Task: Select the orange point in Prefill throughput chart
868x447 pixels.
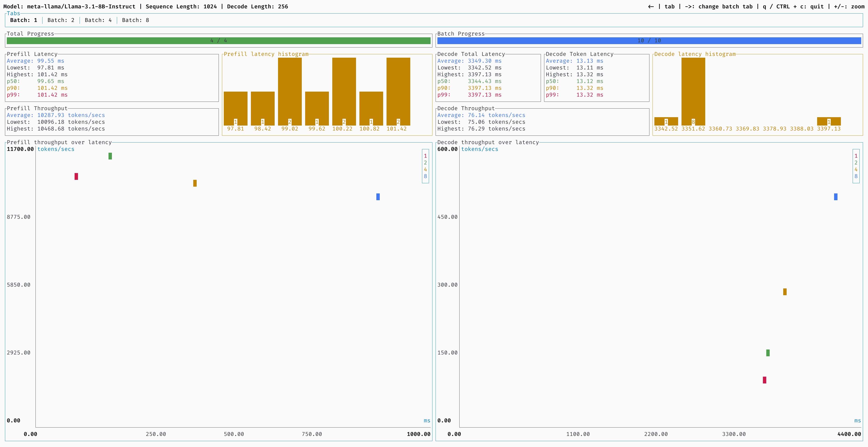Action: click(x=195, y=183)
